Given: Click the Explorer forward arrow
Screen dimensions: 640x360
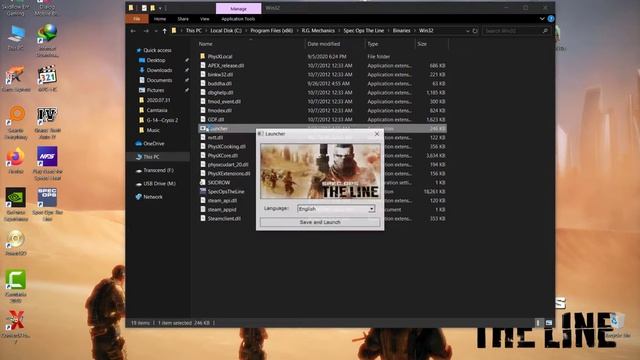Looking at the screenshot, I should coord(146,31).
